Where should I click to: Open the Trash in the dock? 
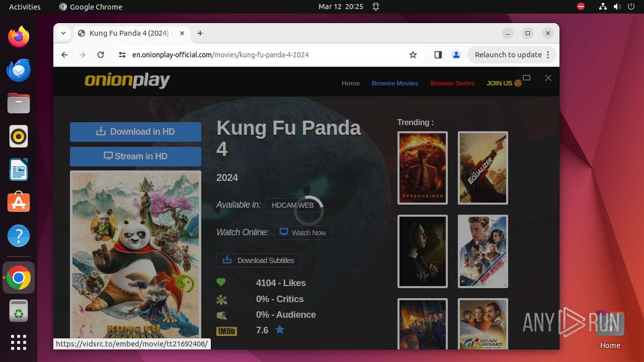click(19, 311)
